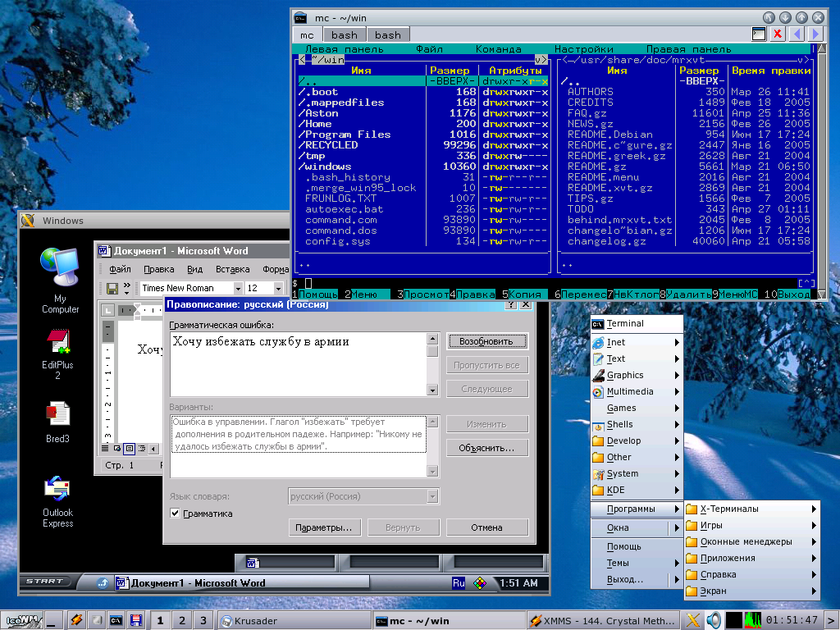
Task: Open Команда menu in Midnight Commander
Action: (x=498, y=49)
